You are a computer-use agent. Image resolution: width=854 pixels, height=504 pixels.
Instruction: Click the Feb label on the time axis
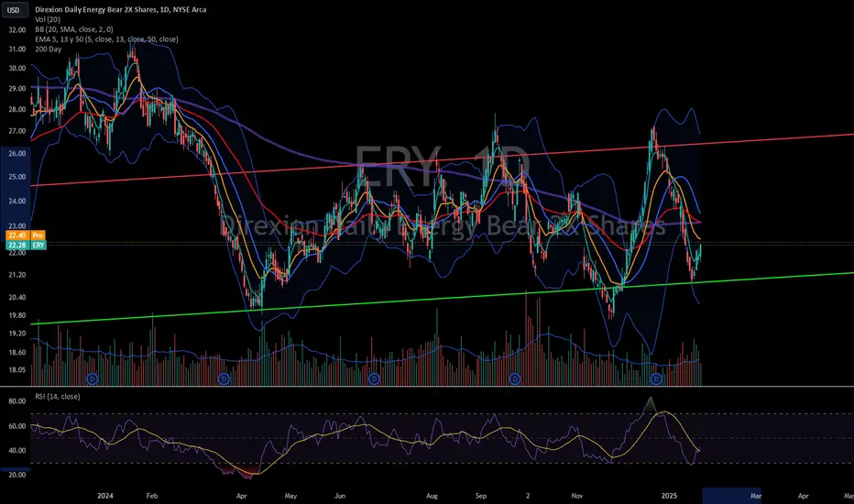[152, 496]
